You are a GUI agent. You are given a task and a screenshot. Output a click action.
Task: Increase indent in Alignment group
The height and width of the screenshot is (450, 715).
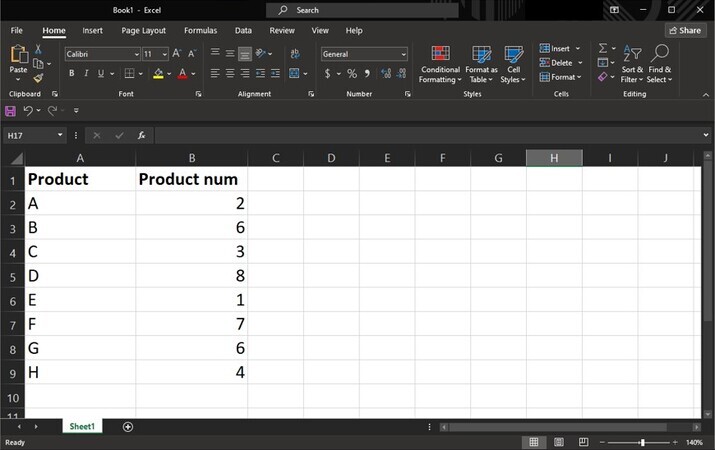pyautogui.click(x=275, y=73)
